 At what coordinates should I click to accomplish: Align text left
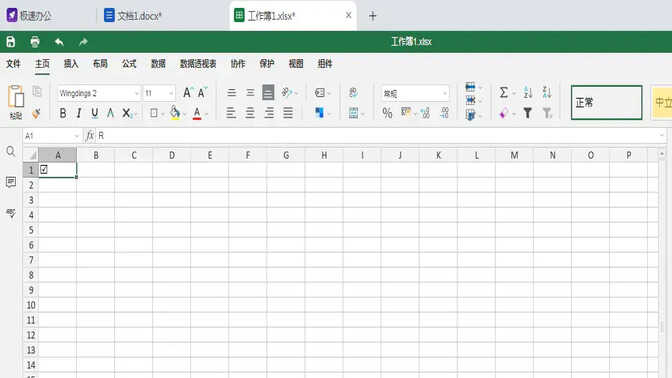click(x=231, y=113)
